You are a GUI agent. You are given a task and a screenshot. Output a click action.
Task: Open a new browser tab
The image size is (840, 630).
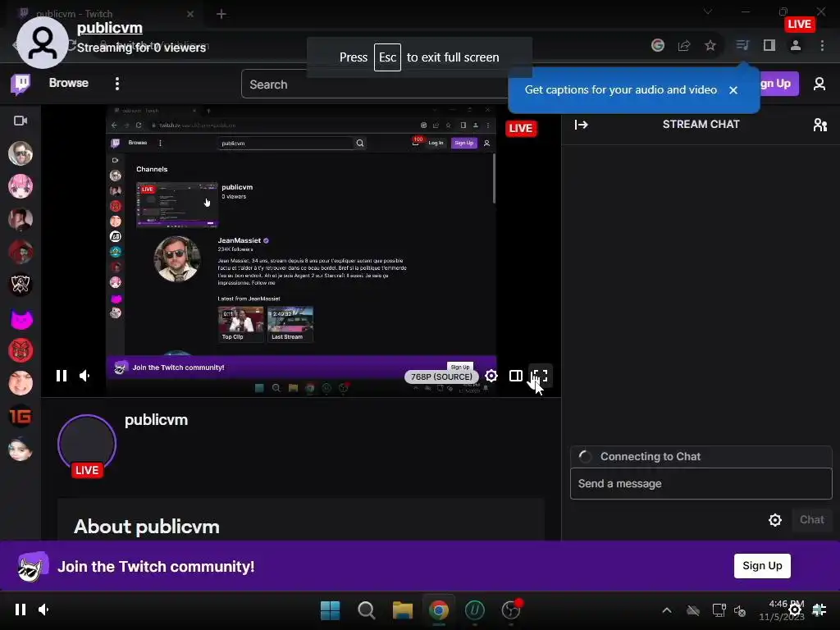click(x=221, y=14)
